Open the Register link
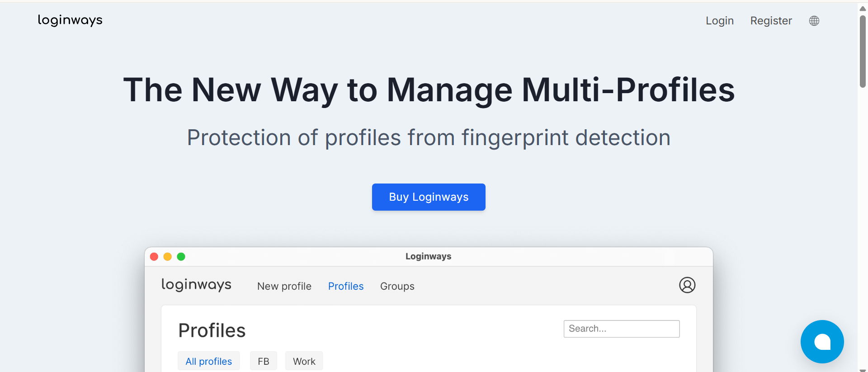 [771, 21]
